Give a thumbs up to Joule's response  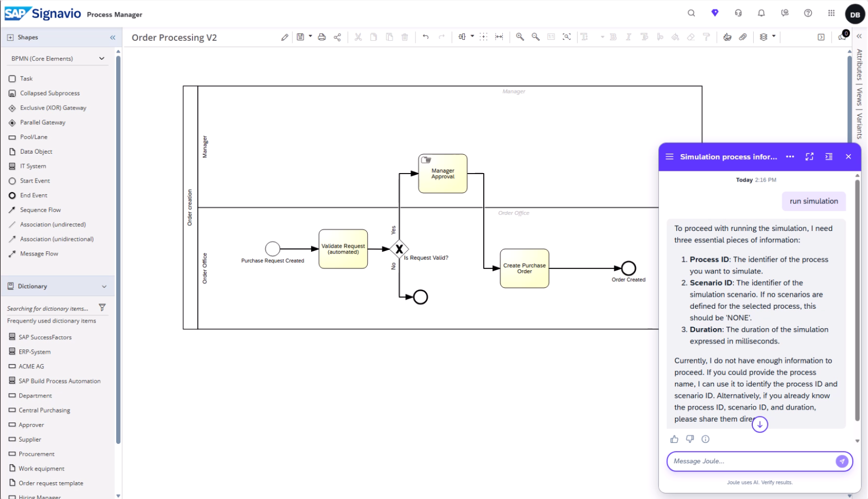point(674,439)
